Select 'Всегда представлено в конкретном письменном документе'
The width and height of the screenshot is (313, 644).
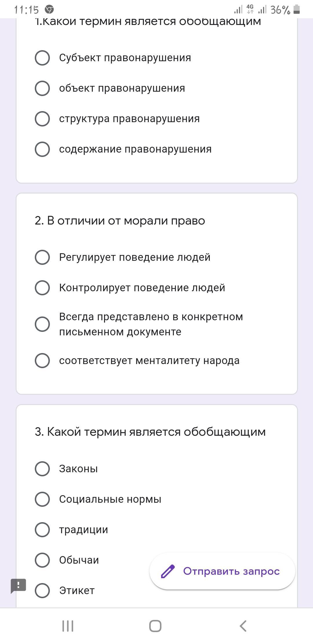point(42,324)
